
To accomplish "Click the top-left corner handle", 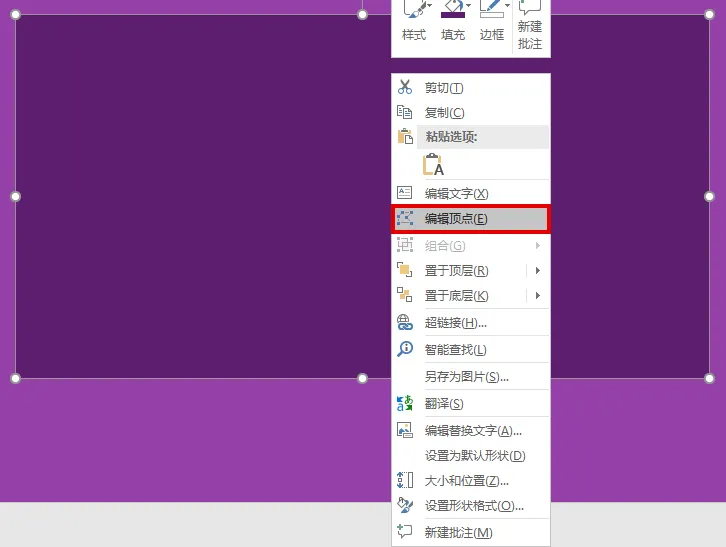I will (15, 14).
